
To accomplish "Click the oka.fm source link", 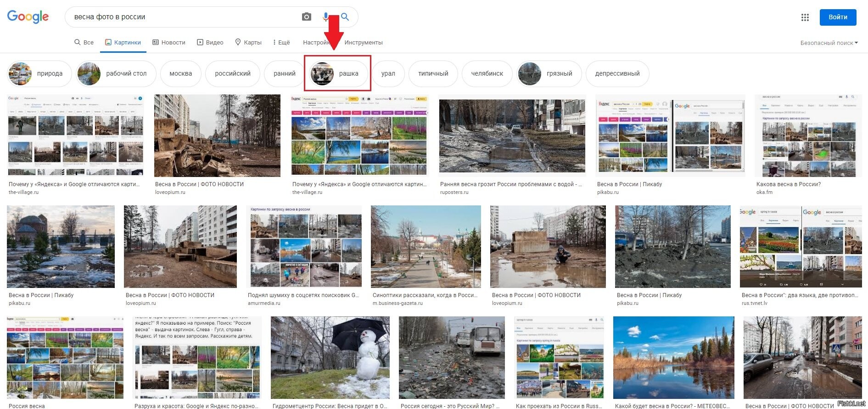I will point(764,192).
